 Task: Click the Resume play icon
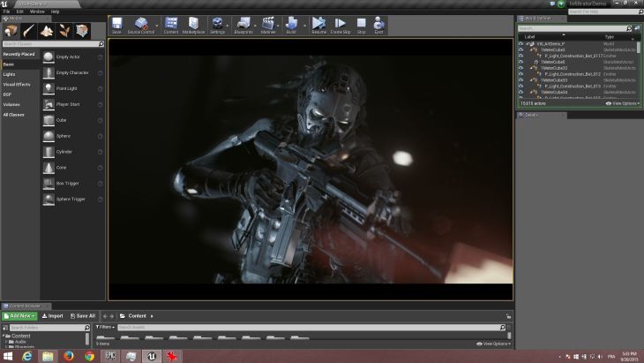pyautogui.click(x=318, y=26)
